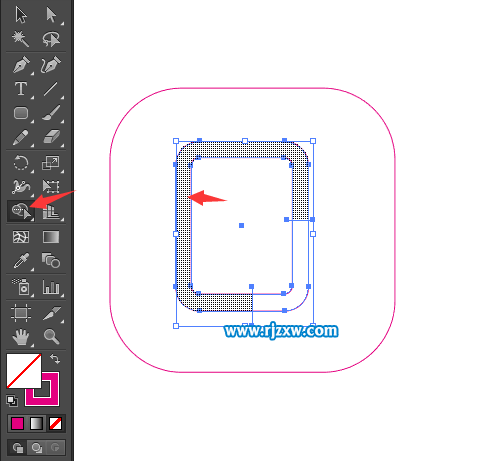The image size is (481, 461).
Task: Swap fill and stroke colors
Action: pos(55,359)
